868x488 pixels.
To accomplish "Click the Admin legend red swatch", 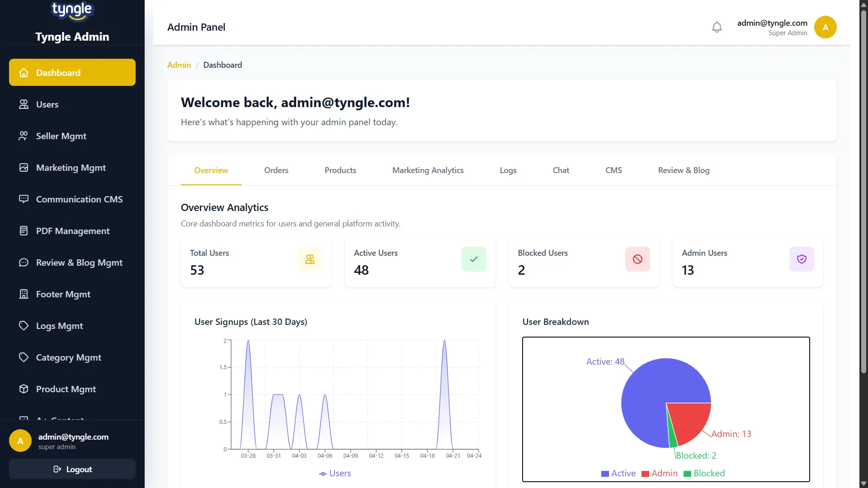I will [x=645, y=474].
